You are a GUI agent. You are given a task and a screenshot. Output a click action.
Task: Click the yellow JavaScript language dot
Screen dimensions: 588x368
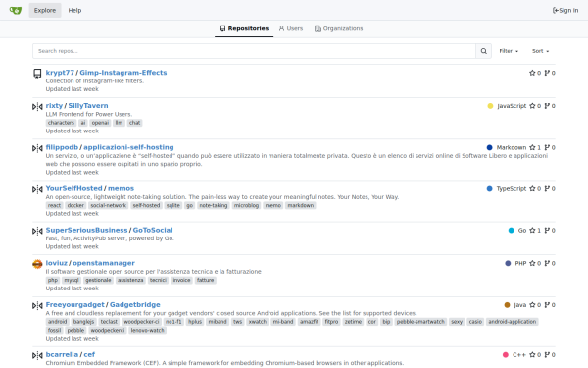490,106
